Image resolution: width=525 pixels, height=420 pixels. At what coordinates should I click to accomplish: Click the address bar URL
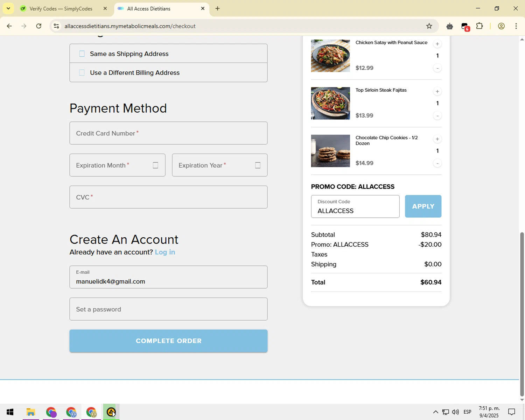coord(130,26)
